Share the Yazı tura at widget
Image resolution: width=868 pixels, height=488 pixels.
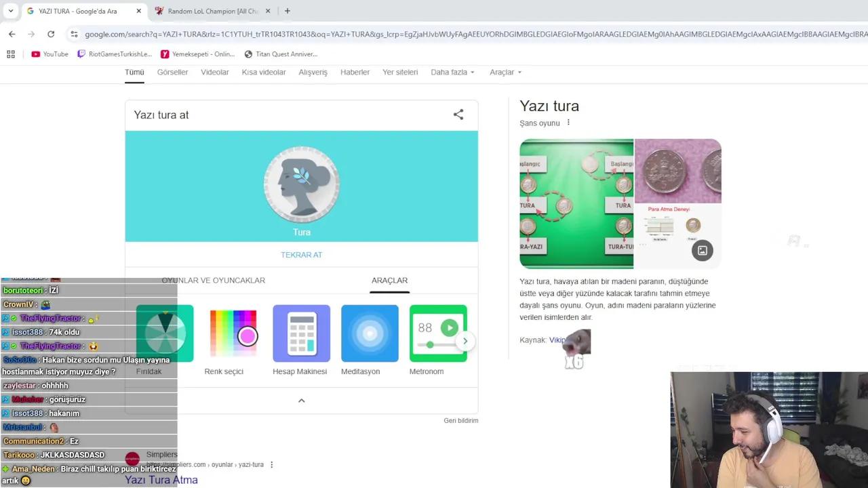coord(458,115)
